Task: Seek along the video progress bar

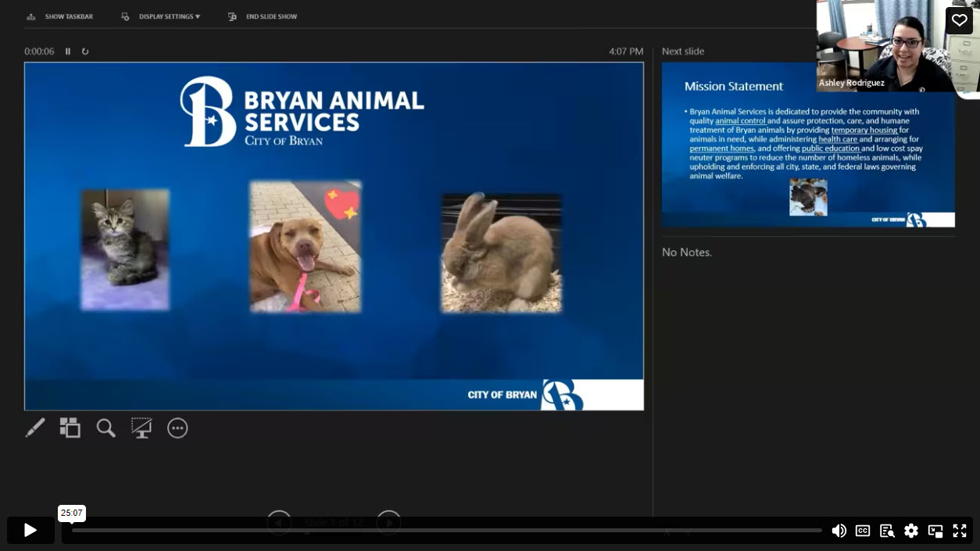Action: 445,530
